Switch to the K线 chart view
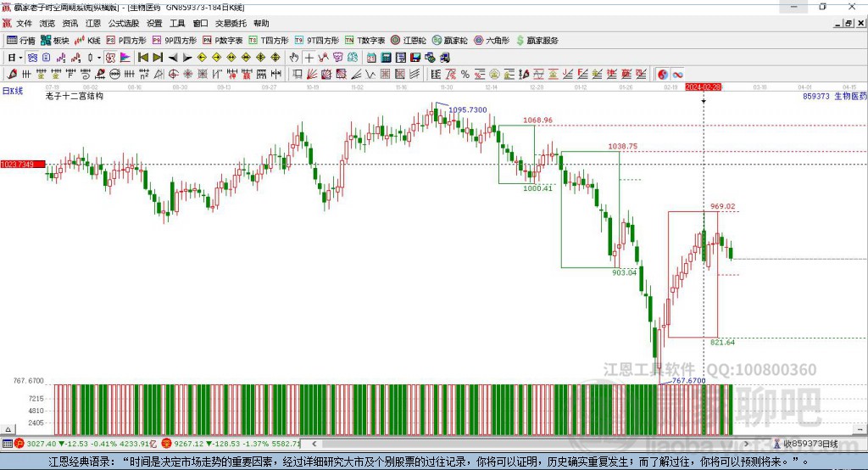Viewport: 868px width, 470px height. (87, 41)
